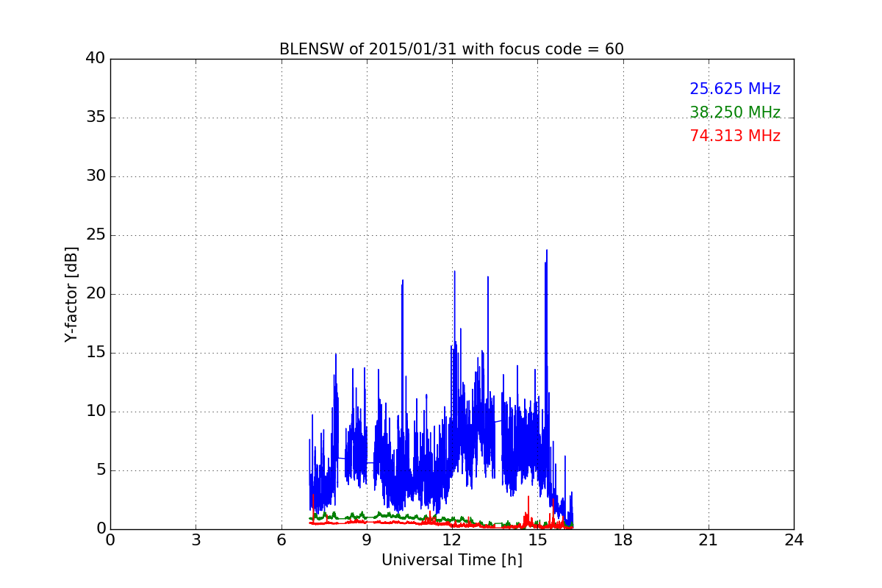This screenshot has height=588, width=882.
Task: Click the Universal Time [h] axis label
Action: (x=452, y=560)
